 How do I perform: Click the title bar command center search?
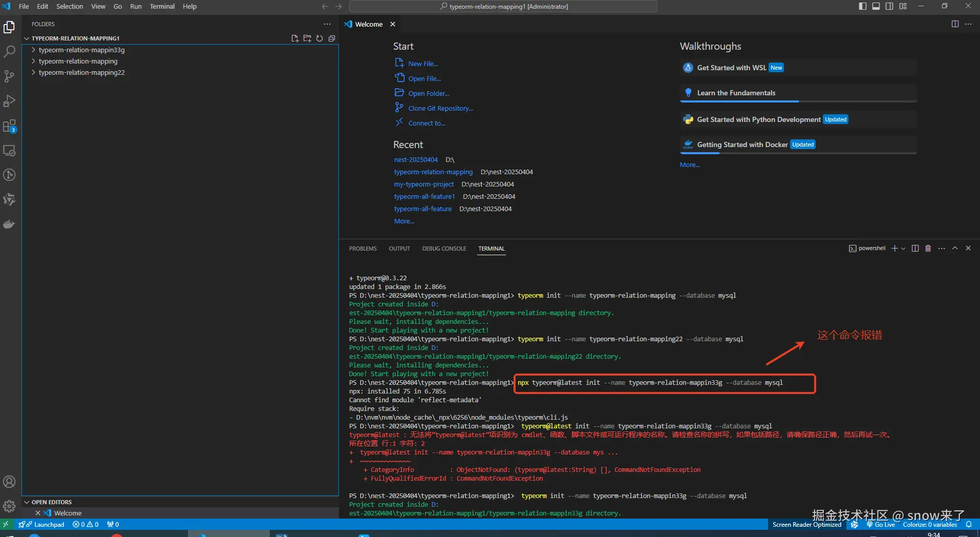click(503, 6)
